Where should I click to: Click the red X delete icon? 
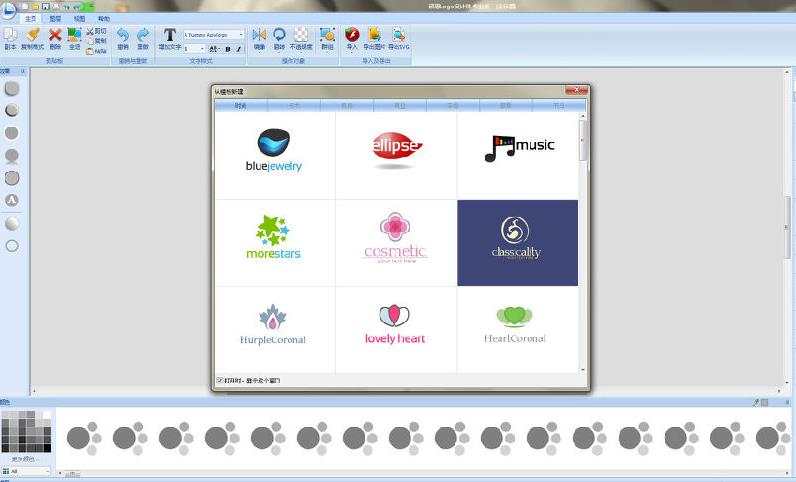(55, 35)
